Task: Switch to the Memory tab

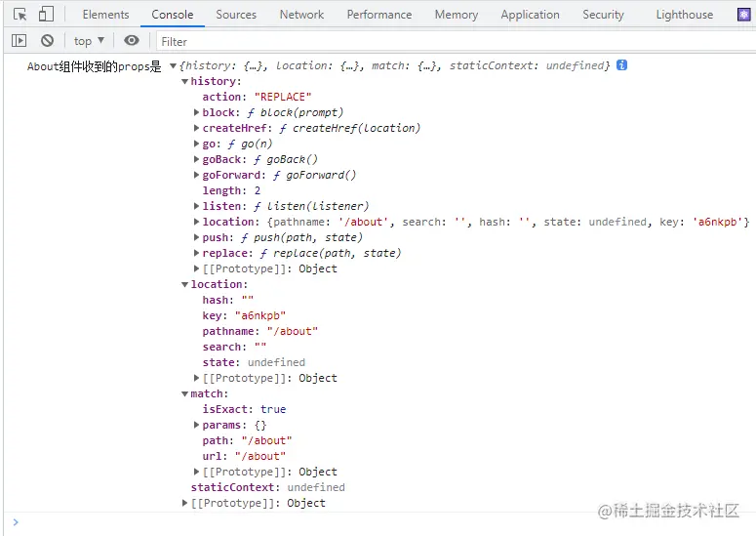Action: 457,15
